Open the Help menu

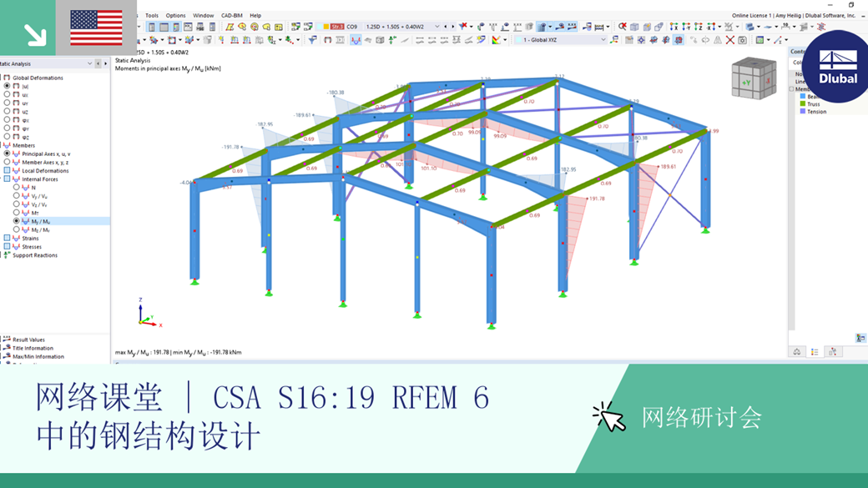click(255, 16)
